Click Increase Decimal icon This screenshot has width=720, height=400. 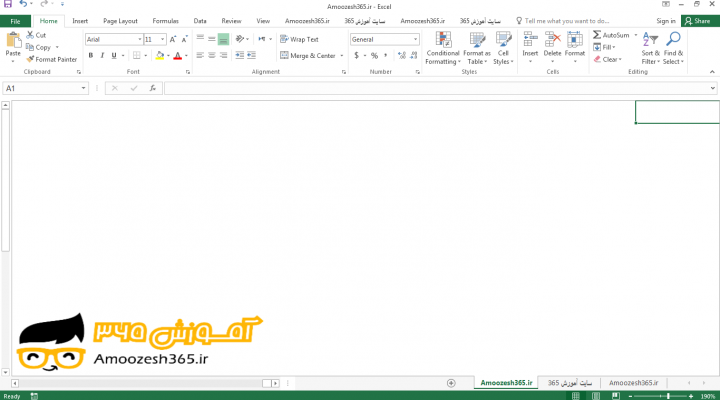402,56
